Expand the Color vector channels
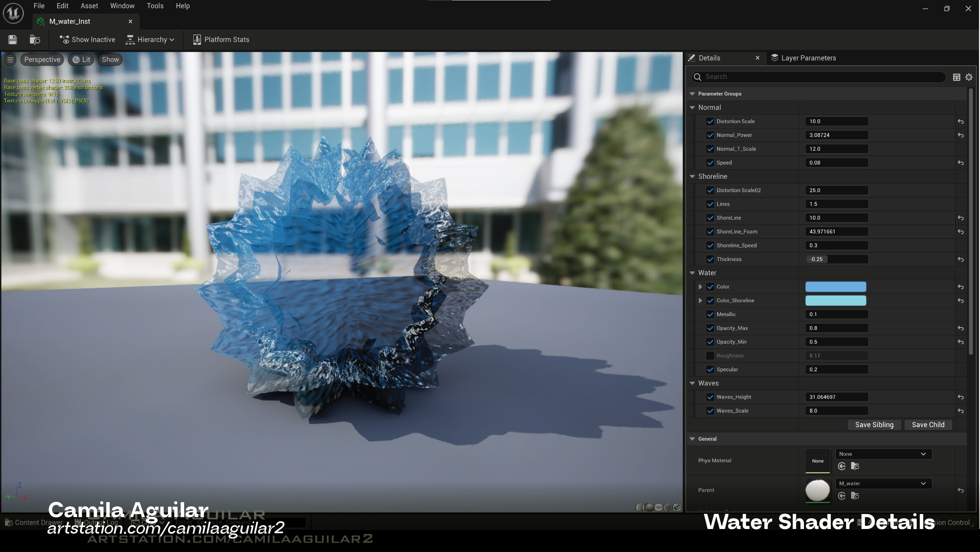The height and width of the screenshot is (552, 980). pyautogui.click(x=700, y=287)
